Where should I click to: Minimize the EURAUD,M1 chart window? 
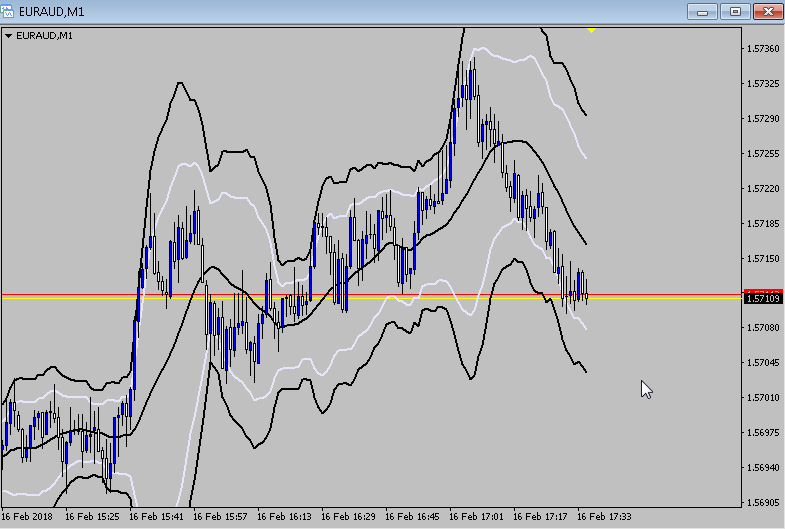(702, 12)
